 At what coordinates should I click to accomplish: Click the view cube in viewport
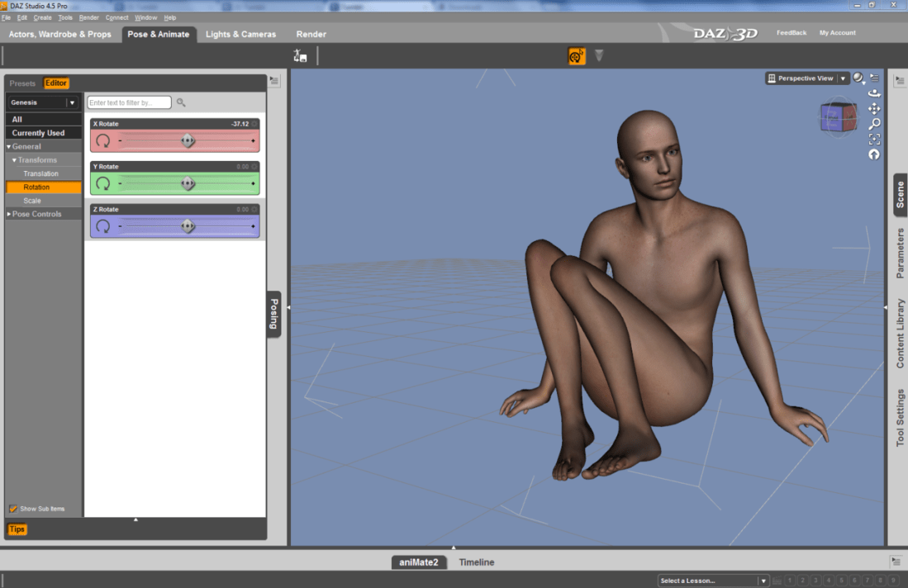point(838,117)
